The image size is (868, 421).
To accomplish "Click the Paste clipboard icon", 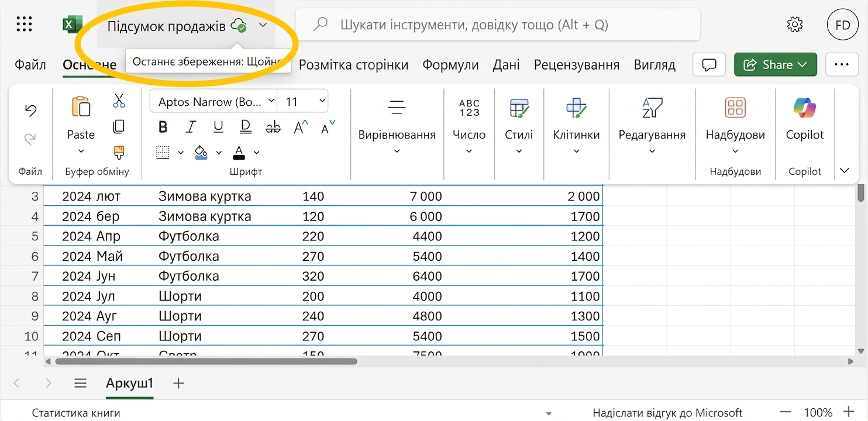I will 81,108.
